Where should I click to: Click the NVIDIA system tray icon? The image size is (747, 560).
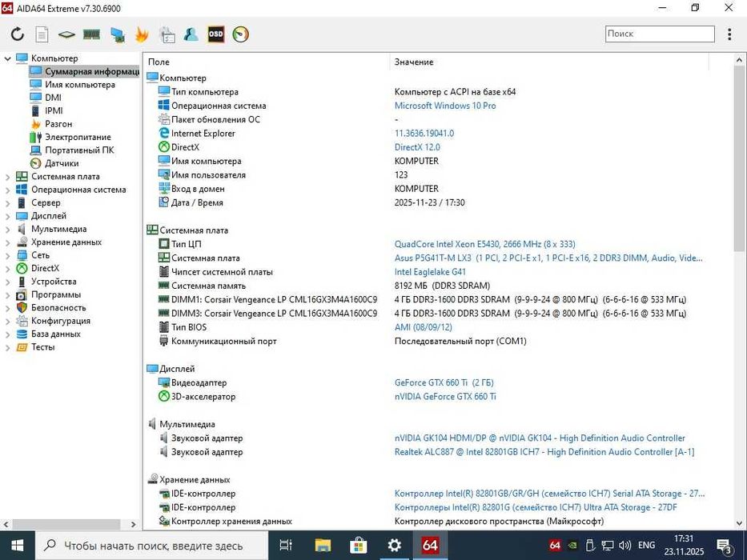[573, 546]
